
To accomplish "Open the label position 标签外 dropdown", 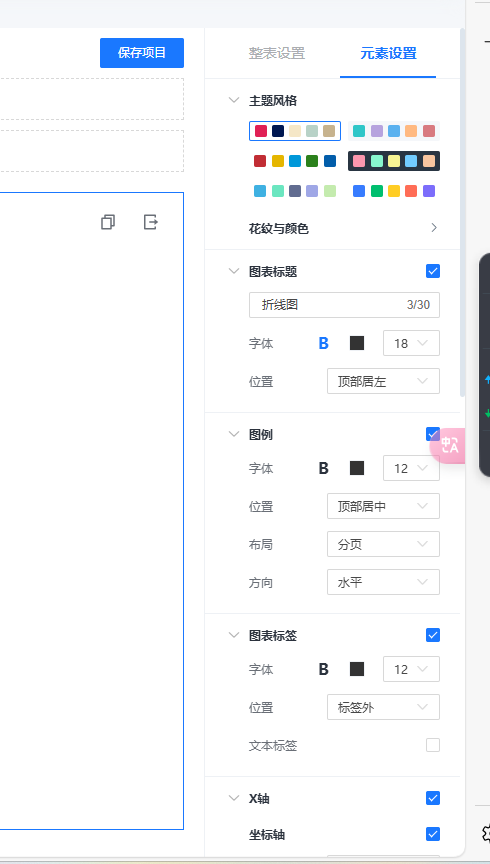I will [384, 708].
